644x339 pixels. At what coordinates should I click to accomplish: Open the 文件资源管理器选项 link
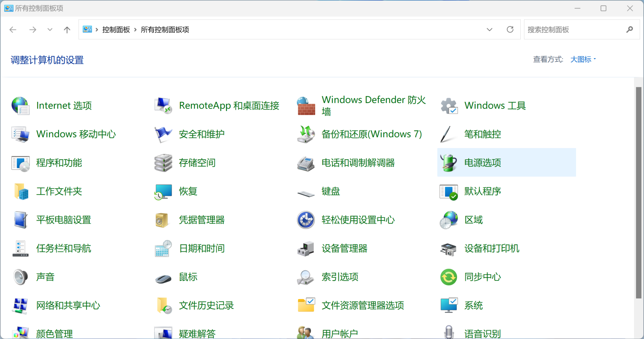(x=363, y=305)
